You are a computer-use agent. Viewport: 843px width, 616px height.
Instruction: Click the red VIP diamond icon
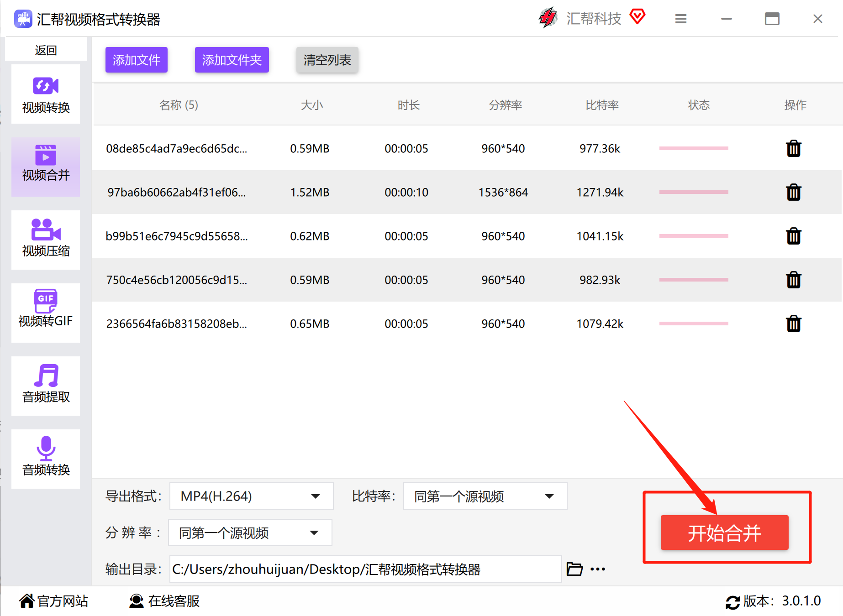(x=638, y=17)
